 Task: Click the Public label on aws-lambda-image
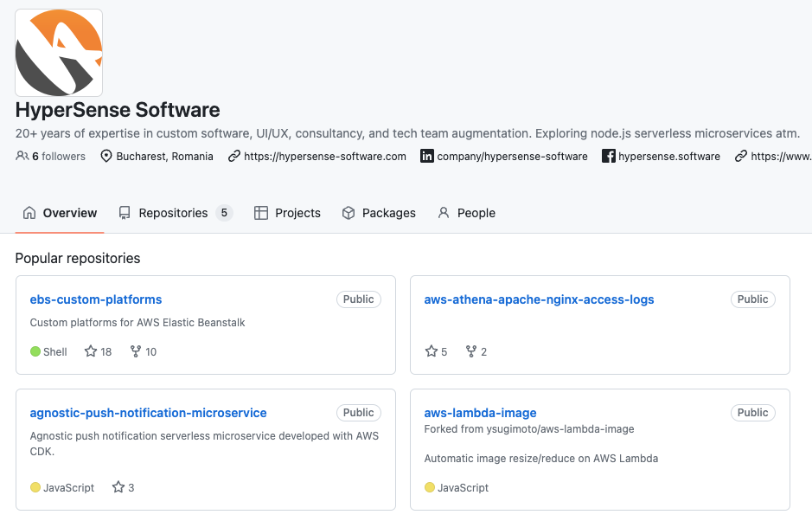(x=752, y=413)
